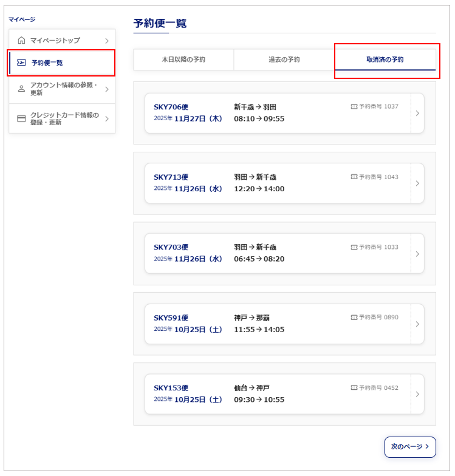
Task: Click date 11月26日(水) on SKY713便 card
Action: (x=198, y=189)
